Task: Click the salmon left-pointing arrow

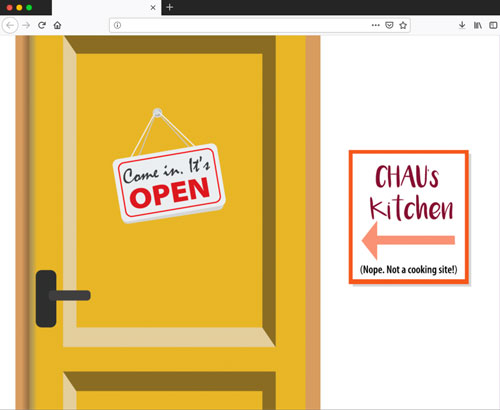Action: click(x=408, y=240)
